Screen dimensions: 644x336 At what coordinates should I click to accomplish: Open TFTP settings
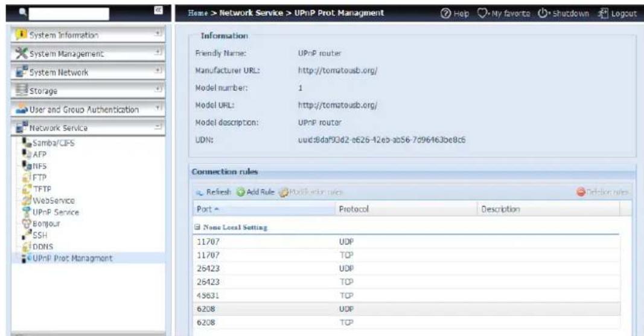[x=42, y=189]
